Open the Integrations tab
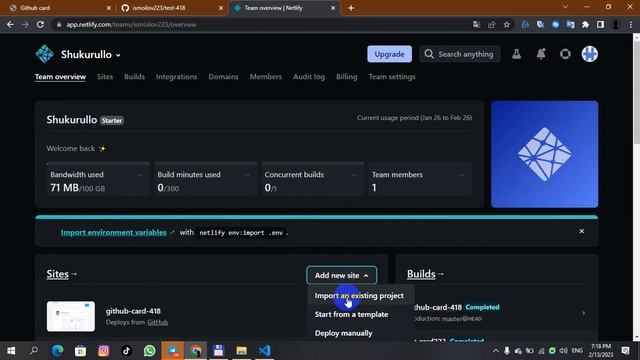This screenshot has width=640, height=360. coord(176,77)
